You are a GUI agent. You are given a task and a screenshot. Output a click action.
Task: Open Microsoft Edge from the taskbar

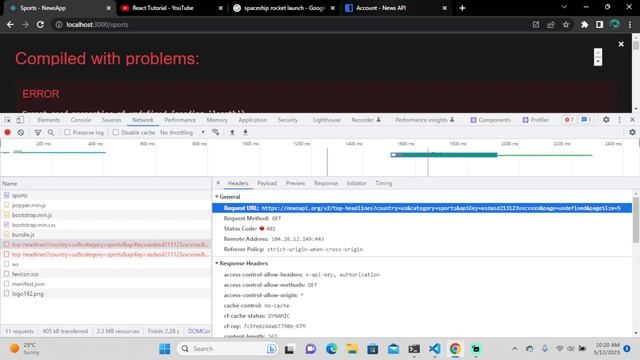[331, 349]
